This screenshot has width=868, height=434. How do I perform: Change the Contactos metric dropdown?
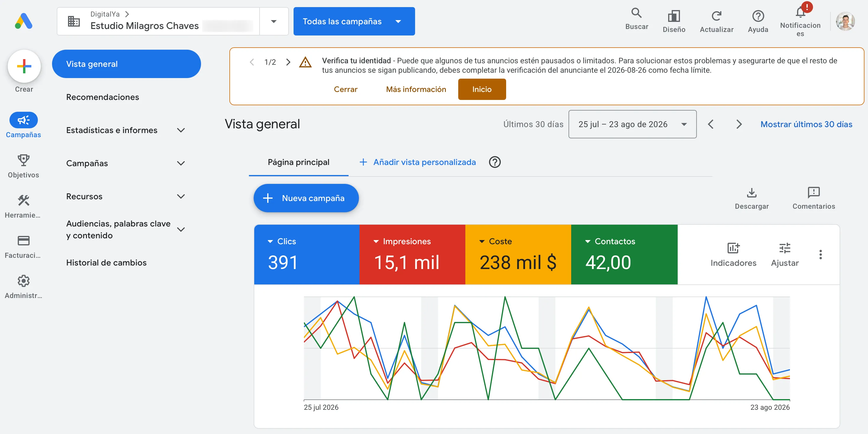coord(610,241)
